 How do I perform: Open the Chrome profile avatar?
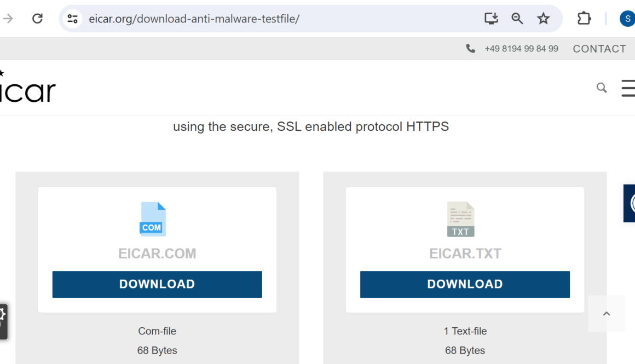(627, 19)
